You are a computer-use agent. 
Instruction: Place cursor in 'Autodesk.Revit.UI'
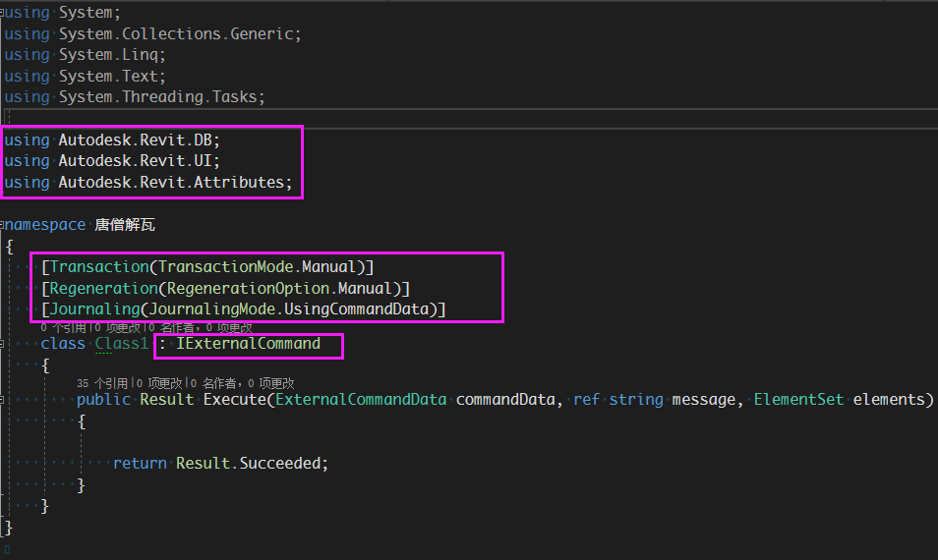click(x=136, y=161)
